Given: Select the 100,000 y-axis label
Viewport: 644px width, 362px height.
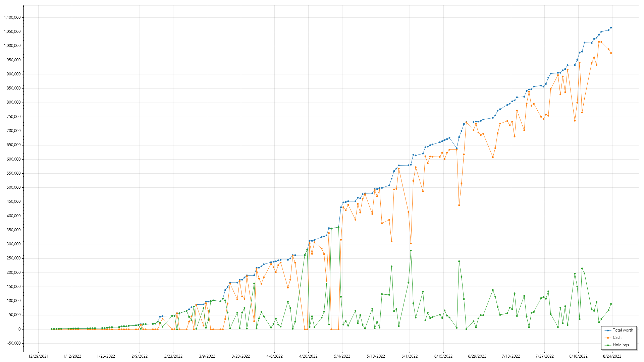Looking at the screenshot, I should pyautogui.click(x=14, y=301).
